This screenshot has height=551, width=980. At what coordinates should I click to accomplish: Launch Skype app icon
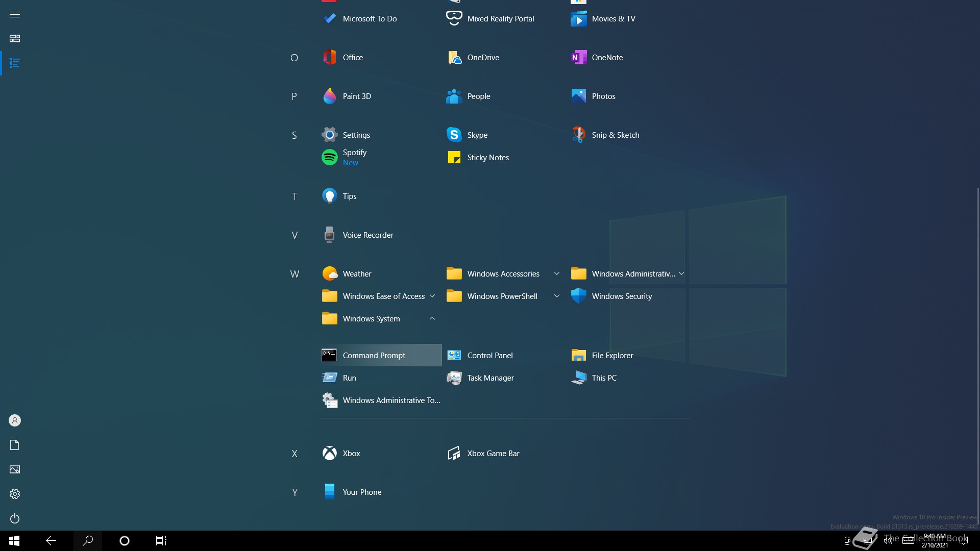coord(454,135)
